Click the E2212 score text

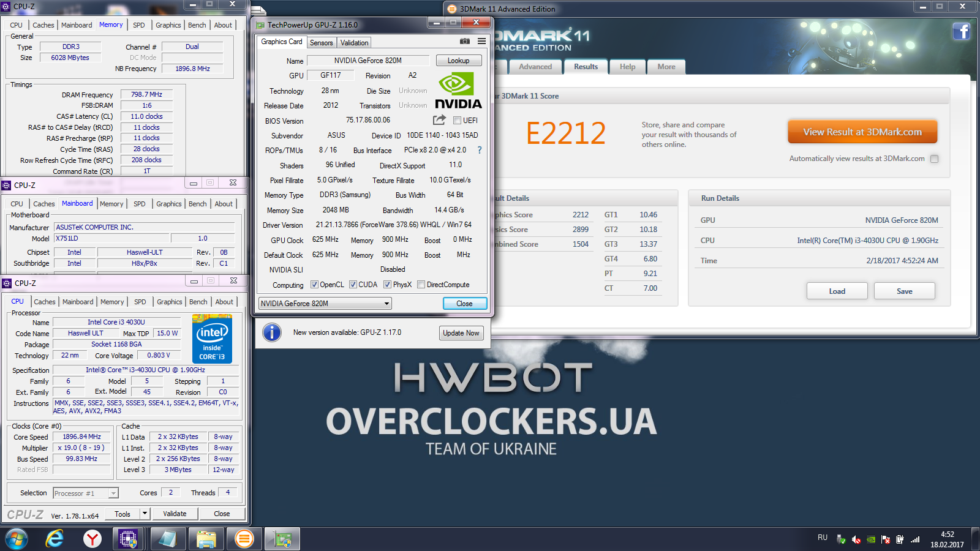tap(566, 133)
